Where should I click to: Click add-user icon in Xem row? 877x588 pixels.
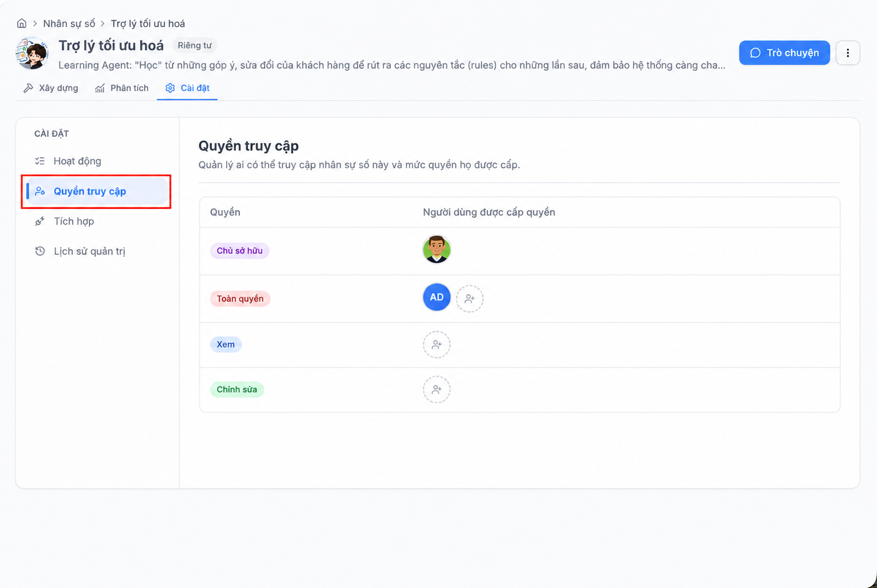click(436, 345)
